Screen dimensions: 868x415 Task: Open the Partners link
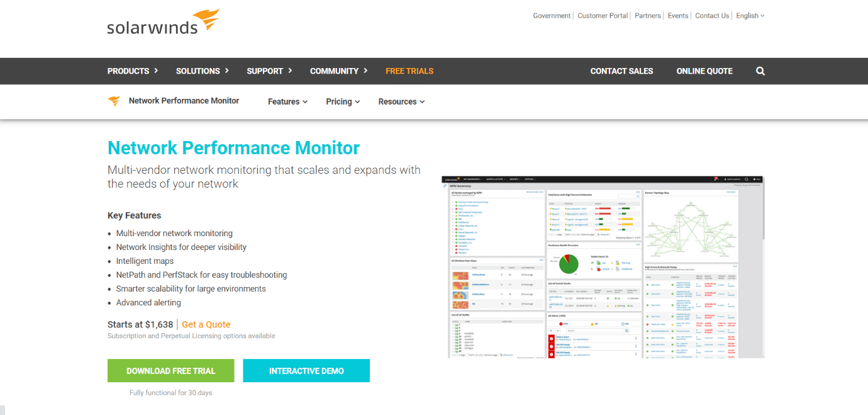click(x=648, y=16)
